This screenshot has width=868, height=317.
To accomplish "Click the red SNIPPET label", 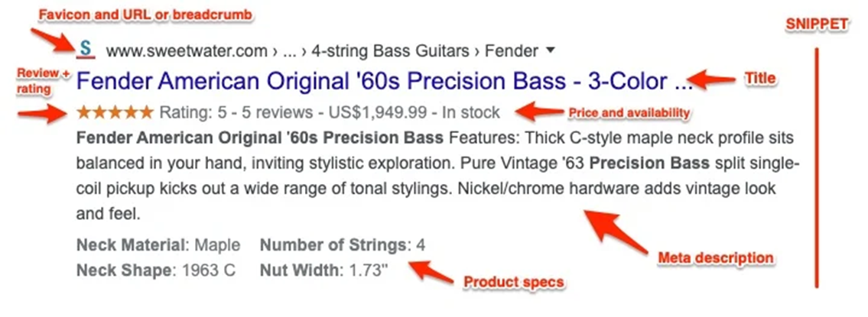I will 818,24.
